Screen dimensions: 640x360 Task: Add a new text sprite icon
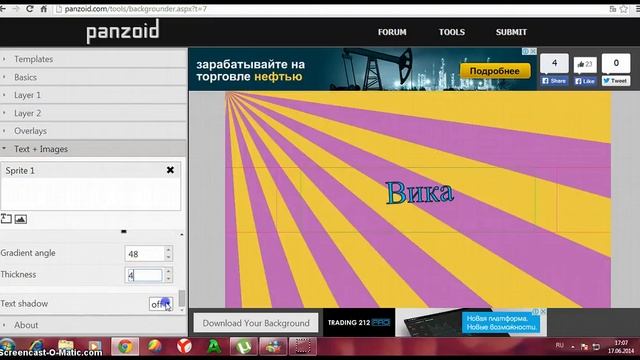(6, 219)
